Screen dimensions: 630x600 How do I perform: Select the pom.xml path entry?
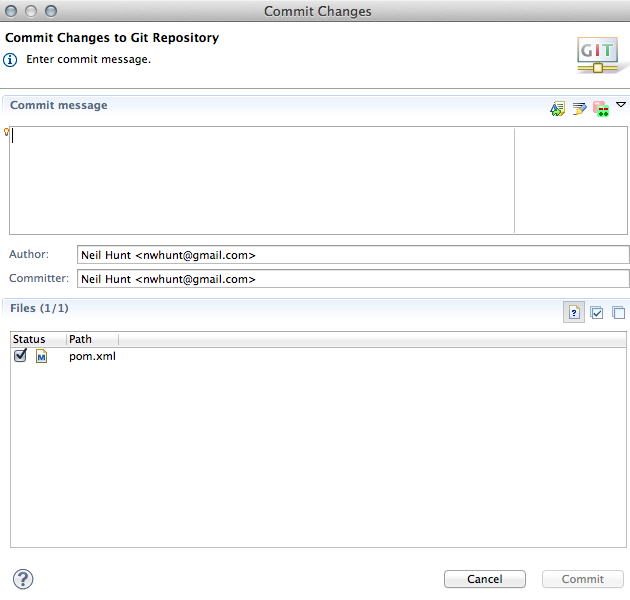click(92, 356)
